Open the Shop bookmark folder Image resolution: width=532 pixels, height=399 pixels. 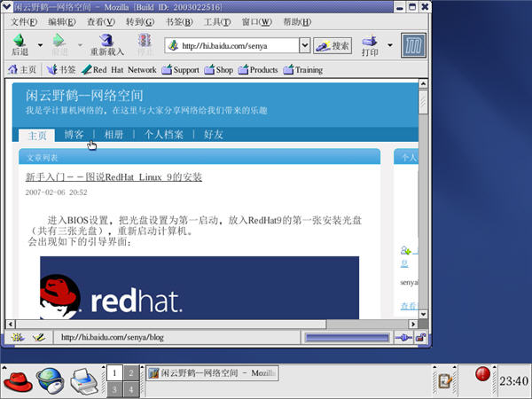coord(219,69)
